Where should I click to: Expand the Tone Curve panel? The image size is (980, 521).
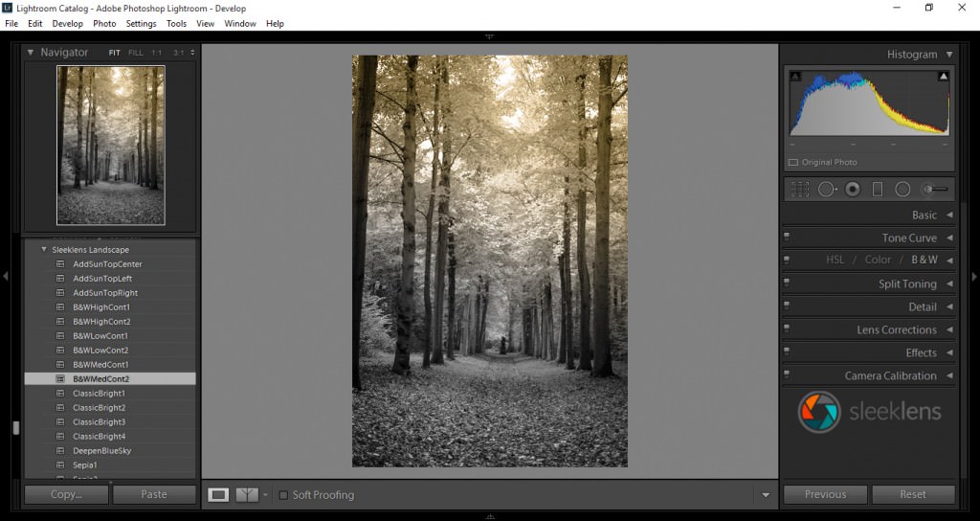pos(949,238)
